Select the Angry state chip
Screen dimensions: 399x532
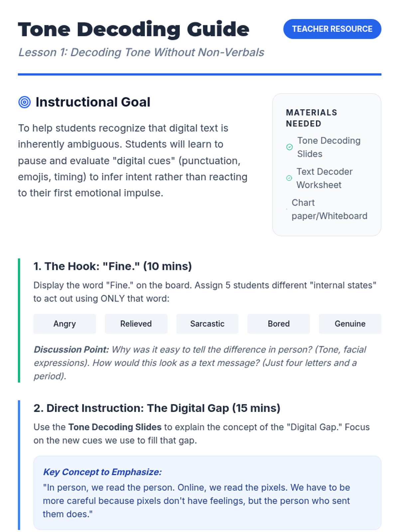click(65, 324)
